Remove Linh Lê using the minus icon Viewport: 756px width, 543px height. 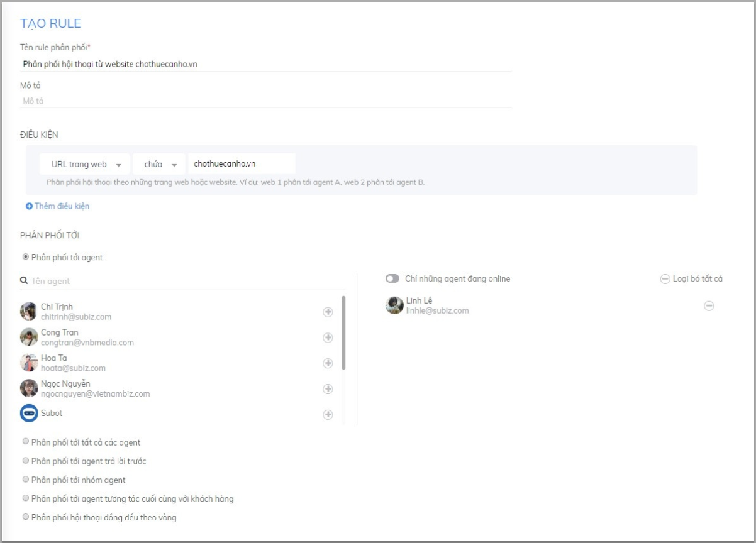tap(709, 306)
